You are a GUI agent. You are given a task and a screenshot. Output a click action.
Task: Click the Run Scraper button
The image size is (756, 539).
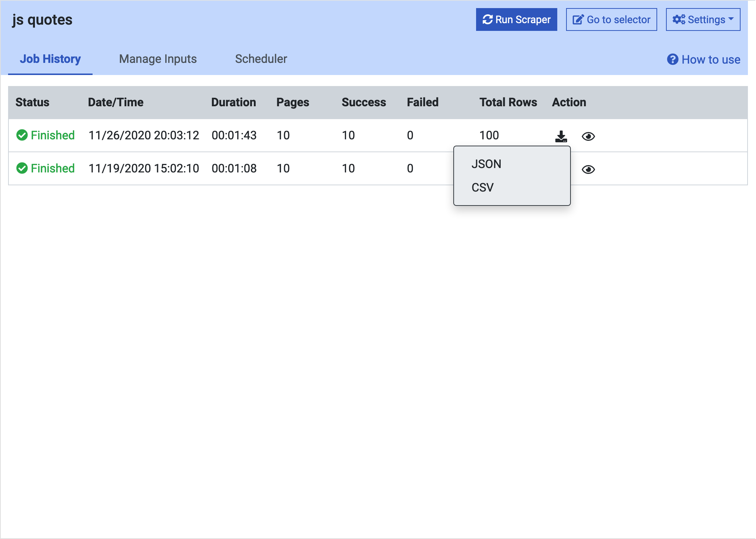[x=516, y=20]
